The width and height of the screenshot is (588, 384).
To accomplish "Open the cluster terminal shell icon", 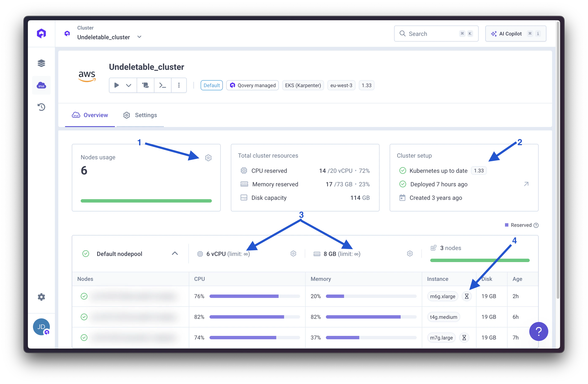I will 162,85.
